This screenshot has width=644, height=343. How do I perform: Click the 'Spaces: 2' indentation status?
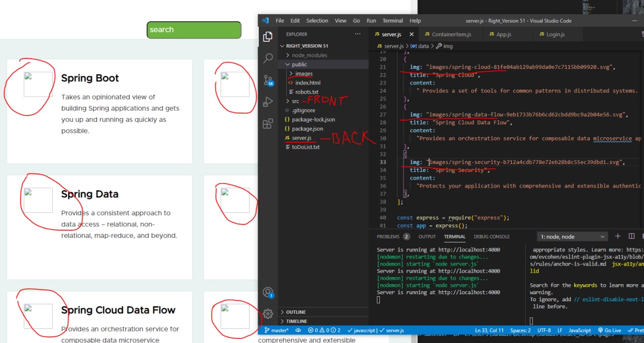pos(520,330)
